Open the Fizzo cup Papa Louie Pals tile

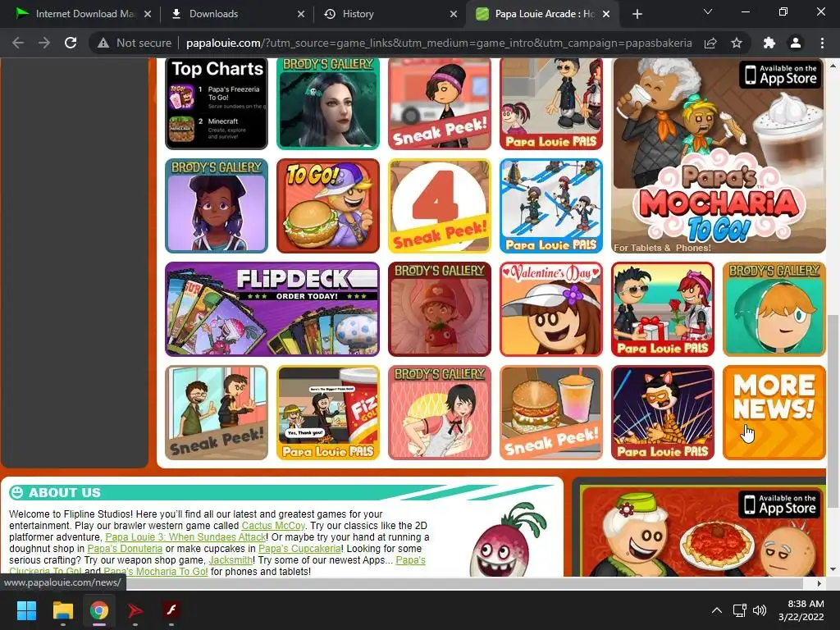tap(328, 413)
